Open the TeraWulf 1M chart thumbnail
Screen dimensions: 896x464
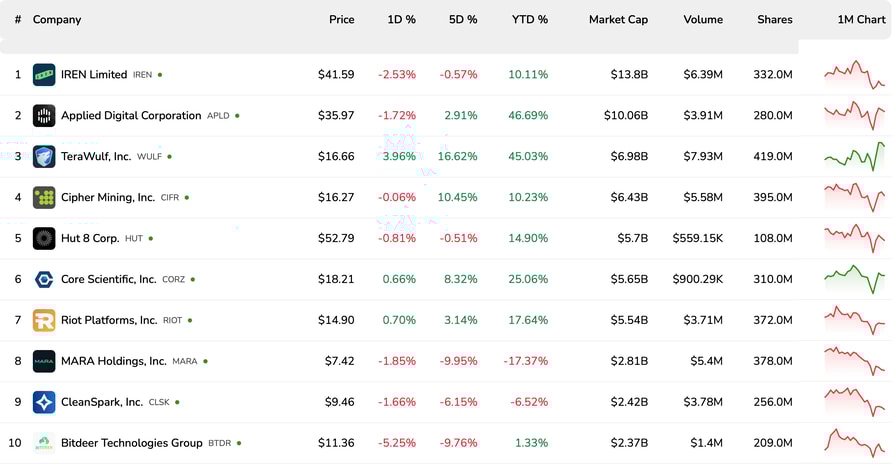pos(854,157)
